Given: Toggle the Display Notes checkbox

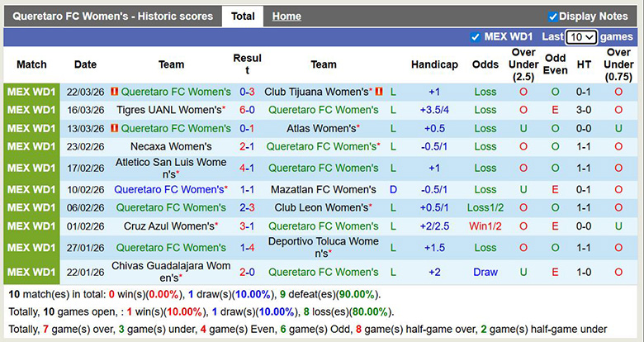Looking at the screenshot, I should tap(552, 17).
